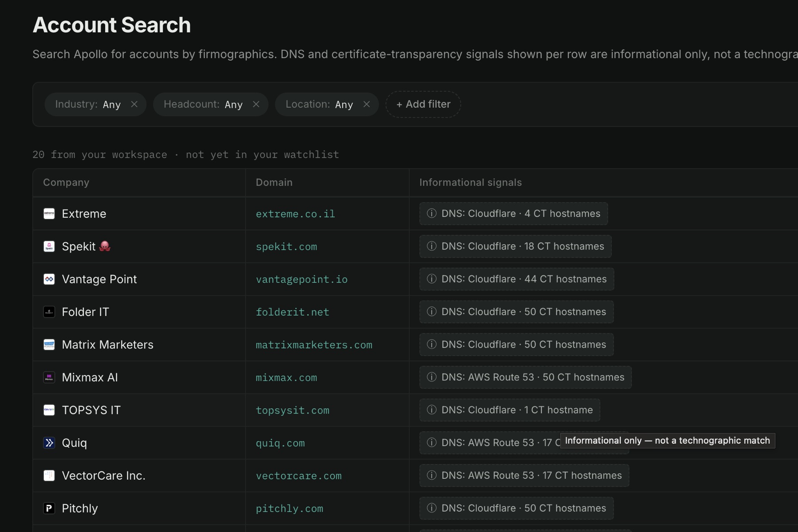The width and height of the screenshot is (798, 532).
Task: Click the Folder IT company logo
Action: (49, 312)
